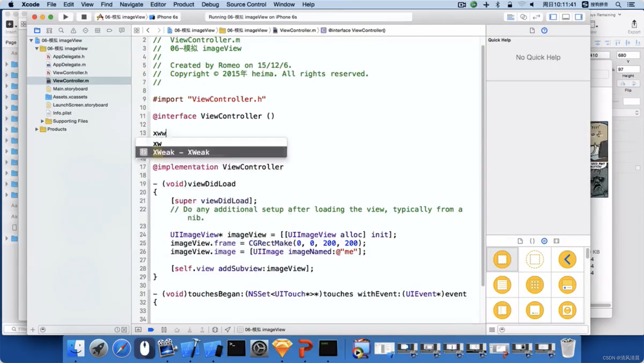Toggle breakpoints activation in debug bar
The height and width of the screenshot is (363, 644).
151,329
